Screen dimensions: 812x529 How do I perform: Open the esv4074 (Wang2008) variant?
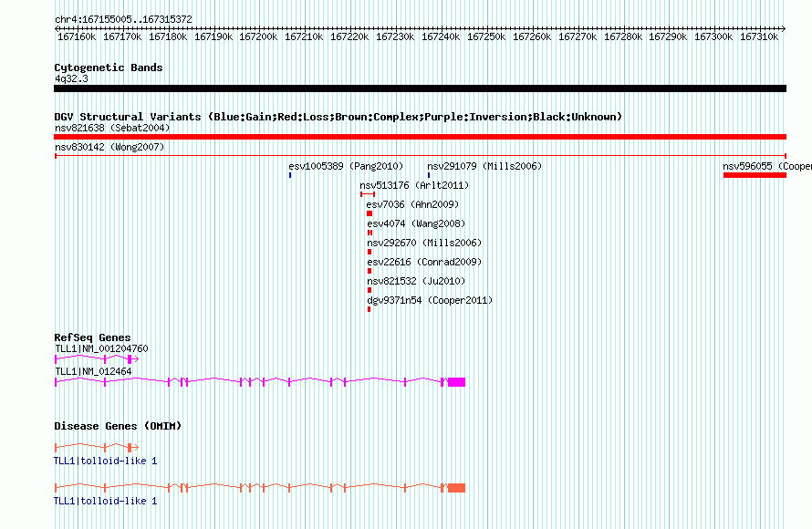click(x=416, y=223)
